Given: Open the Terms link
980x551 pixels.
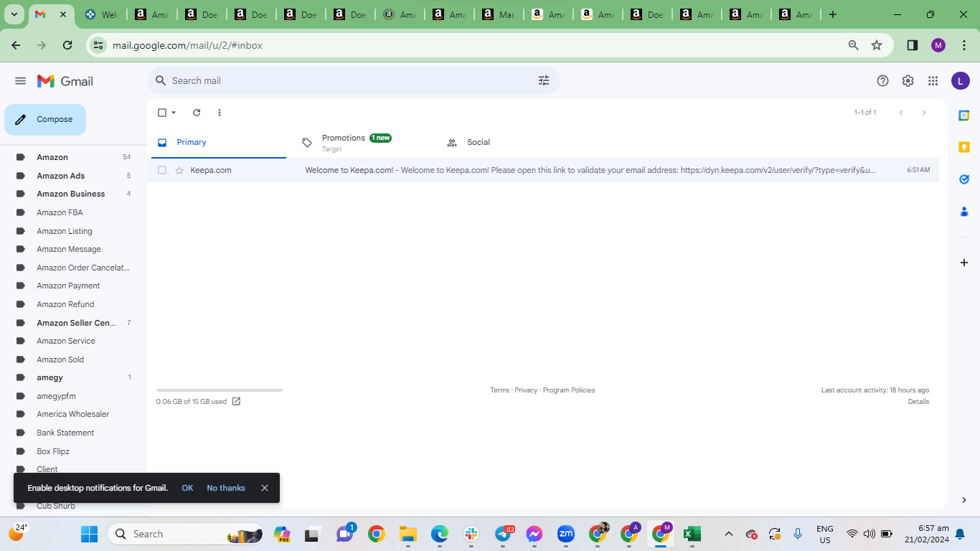Looking at the screenshot, I should (499, 390).
